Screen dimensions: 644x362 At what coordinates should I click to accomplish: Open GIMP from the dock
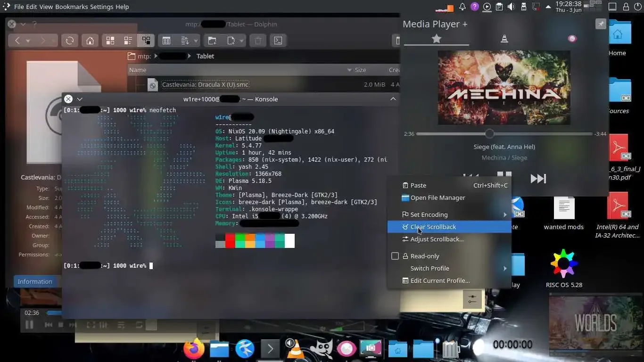coord(321,349)
